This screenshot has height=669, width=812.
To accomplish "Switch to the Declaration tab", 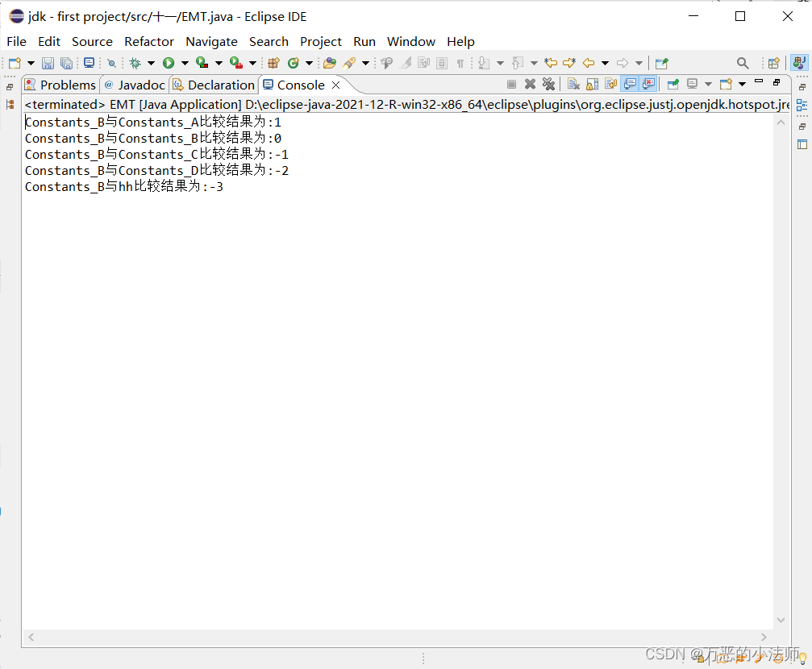I will click(x=214, y=85).
